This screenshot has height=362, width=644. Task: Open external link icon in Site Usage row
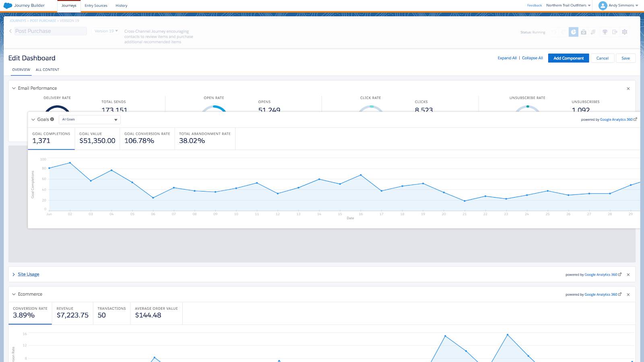pos(620,274)
